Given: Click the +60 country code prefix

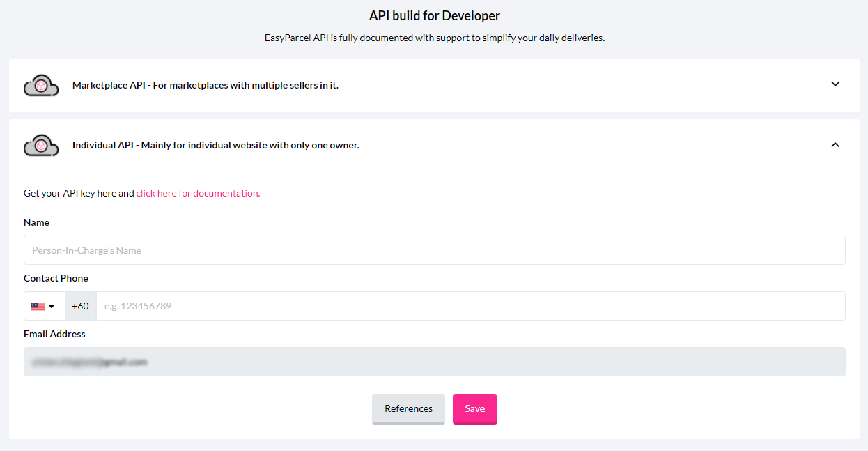Looking at the screenshot, I should (81, 306).
